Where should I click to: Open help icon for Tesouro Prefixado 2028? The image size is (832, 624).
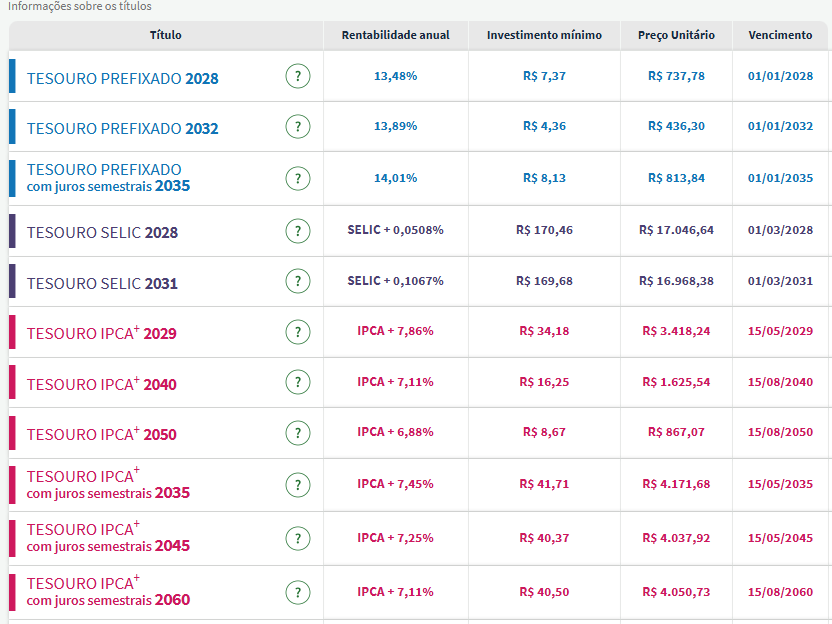298,76
